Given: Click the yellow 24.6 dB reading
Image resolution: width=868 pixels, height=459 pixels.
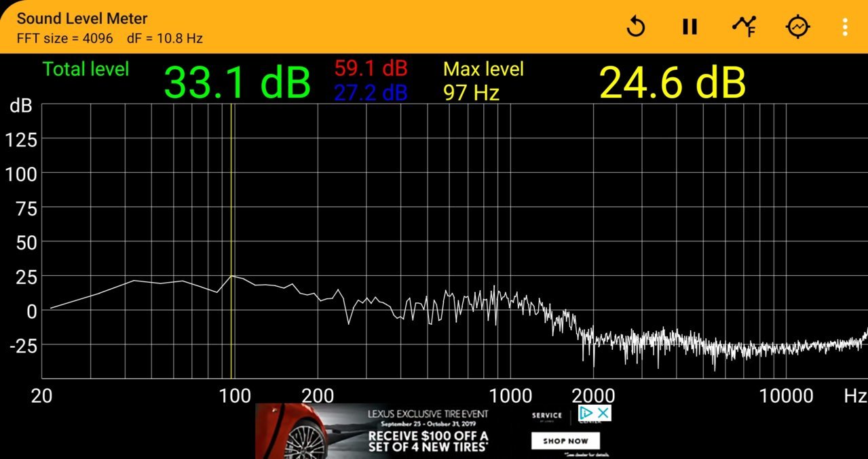Looking at the screenshot, I should (673, 83).
